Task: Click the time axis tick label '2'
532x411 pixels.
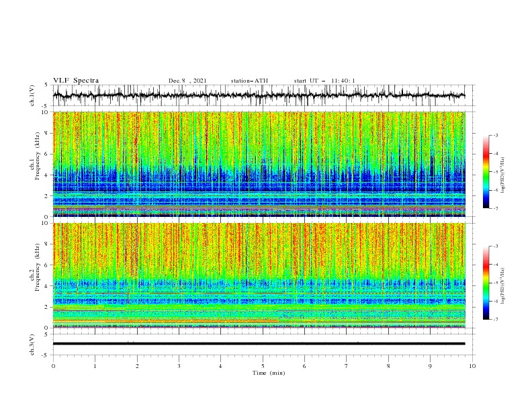Action: (x=137, y=366)
